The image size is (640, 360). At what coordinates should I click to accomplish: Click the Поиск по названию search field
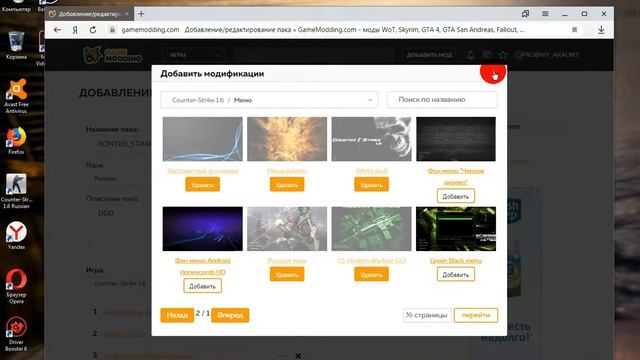442,100
